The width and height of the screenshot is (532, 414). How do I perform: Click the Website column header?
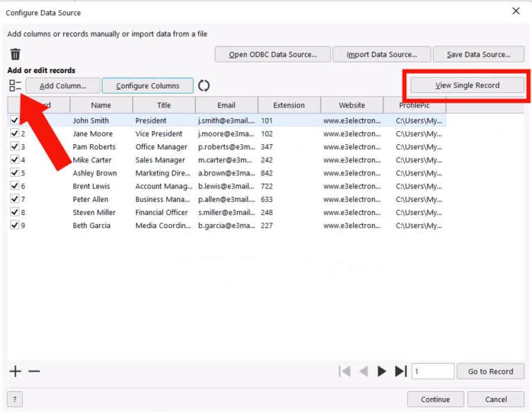352,105
